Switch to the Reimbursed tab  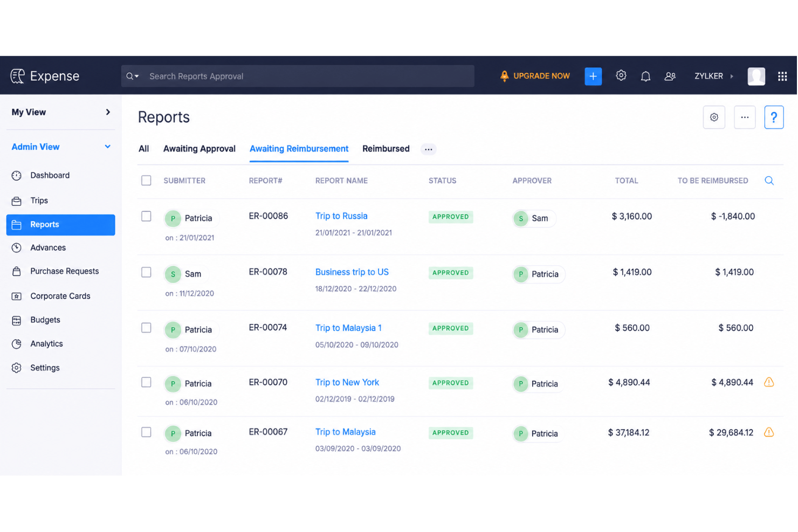tap(386, 149)
